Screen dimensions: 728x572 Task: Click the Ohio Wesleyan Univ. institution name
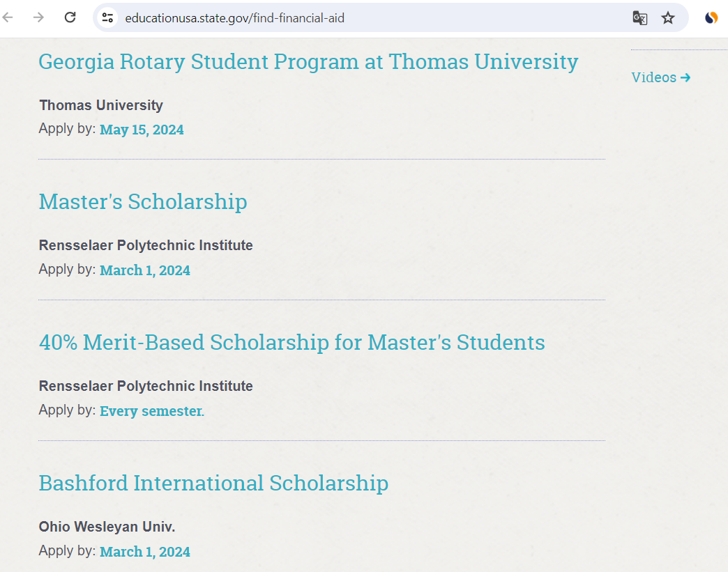click(107, 527)
